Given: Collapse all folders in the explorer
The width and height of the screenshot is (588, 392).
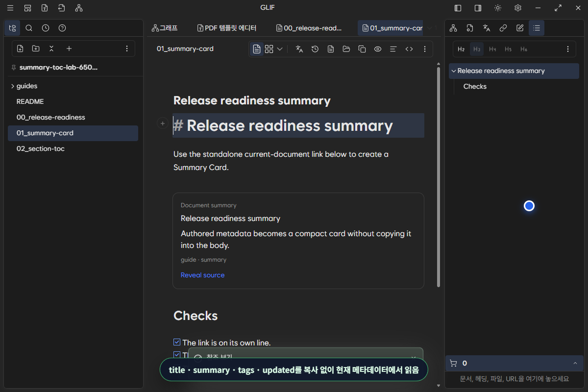Looking at the screenshot, I should pyautogui.click(x=51, y=49).
